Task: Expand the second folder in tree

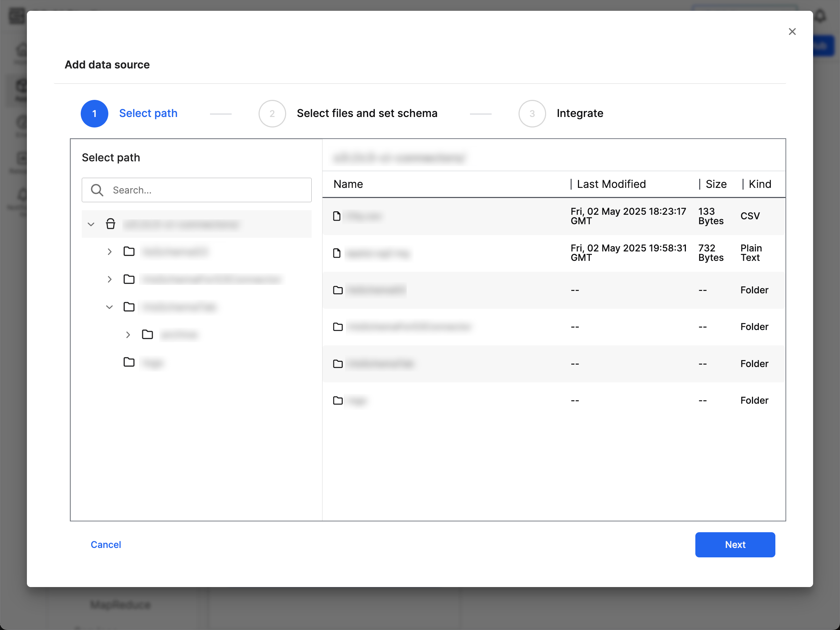Action: coord(109,279)
